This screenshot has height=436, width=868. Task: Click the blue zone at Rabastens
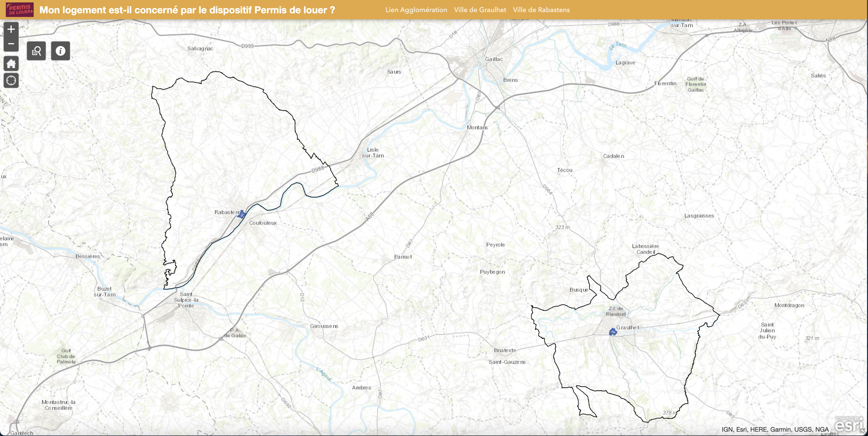[x=242, y=214]
